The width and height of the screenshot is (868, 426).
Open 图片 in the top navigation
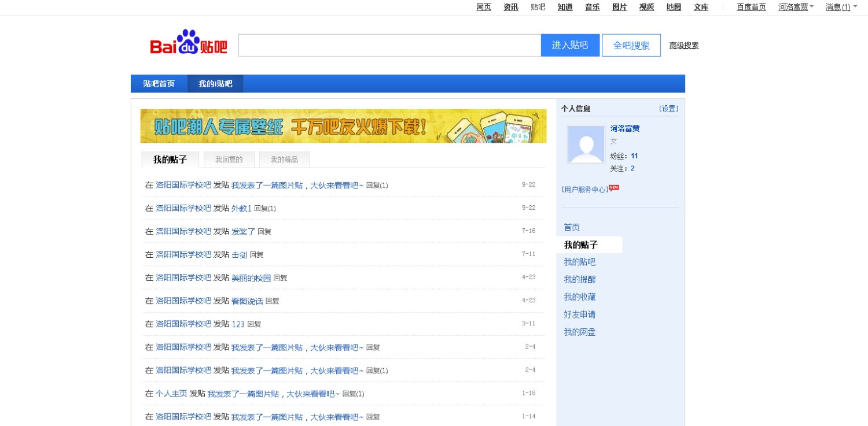point(620,7)
